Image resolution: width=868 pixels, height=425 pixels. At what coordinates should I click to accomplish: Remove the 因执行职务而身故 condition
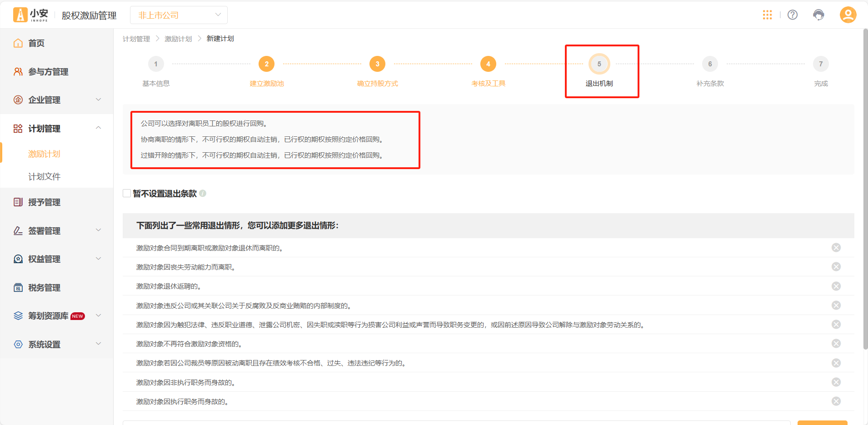click(x=836, y=401)
